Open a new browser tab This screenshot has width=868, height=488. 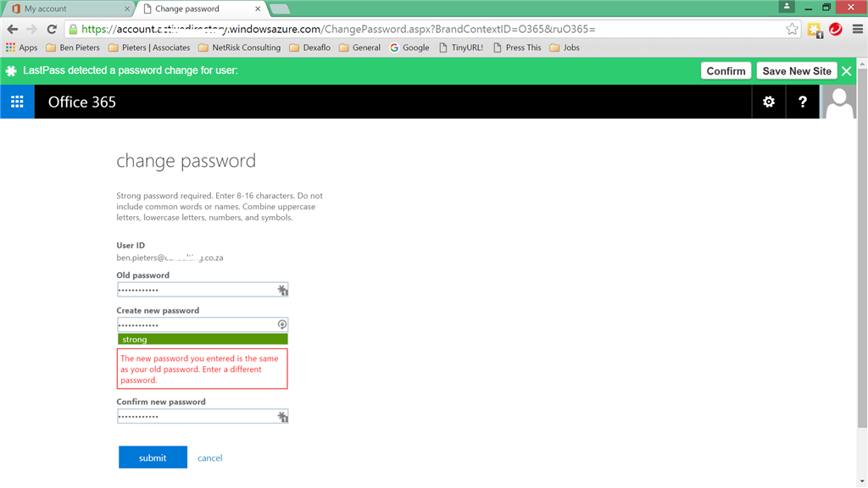coord(279,8)
